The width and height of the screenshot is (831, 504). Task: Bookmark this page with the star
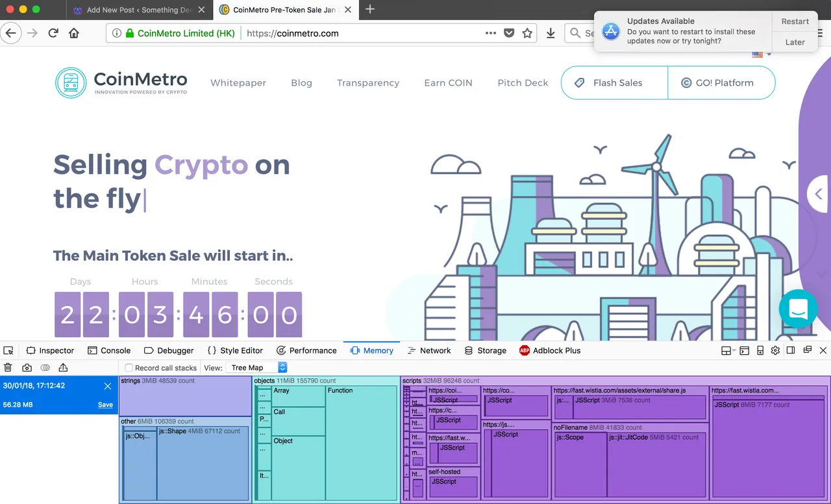click(527, 33)
